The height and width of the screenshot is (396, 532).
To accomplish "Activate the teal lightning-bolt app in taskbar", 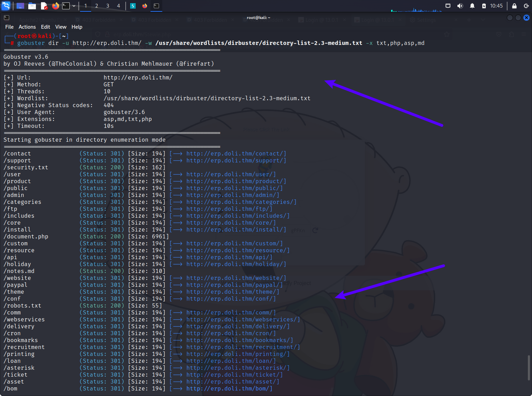I will tap(133, 6).
